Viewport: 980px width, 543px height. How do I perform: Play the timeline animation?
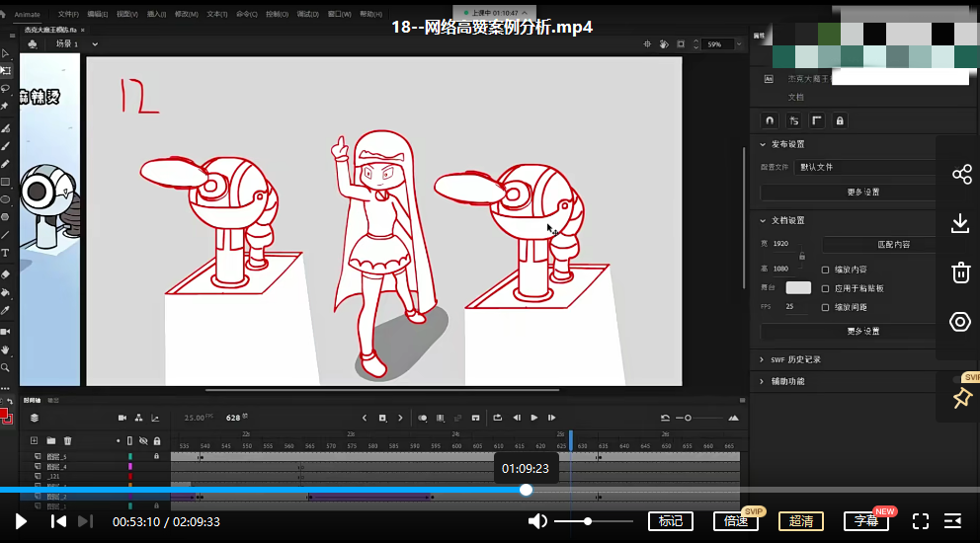534,418
